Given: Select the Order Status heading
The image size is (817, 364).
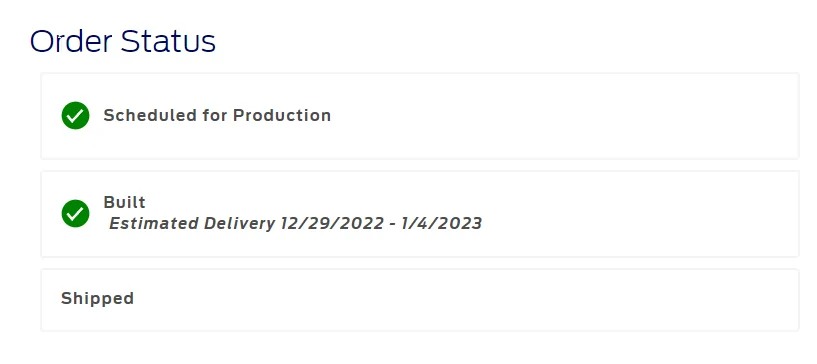Looking at the screenshot, I should [123, 41].
